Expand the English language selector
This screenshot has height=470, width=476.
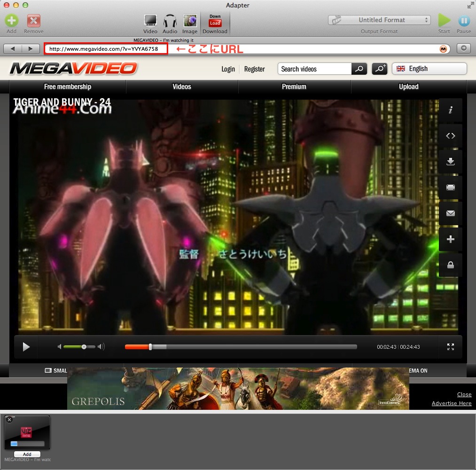point(429,69)
